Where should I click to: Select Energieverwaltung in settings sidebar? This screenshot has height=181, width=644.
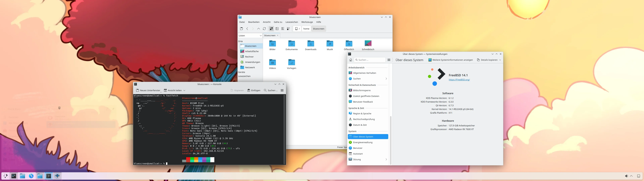pos(368,142)
